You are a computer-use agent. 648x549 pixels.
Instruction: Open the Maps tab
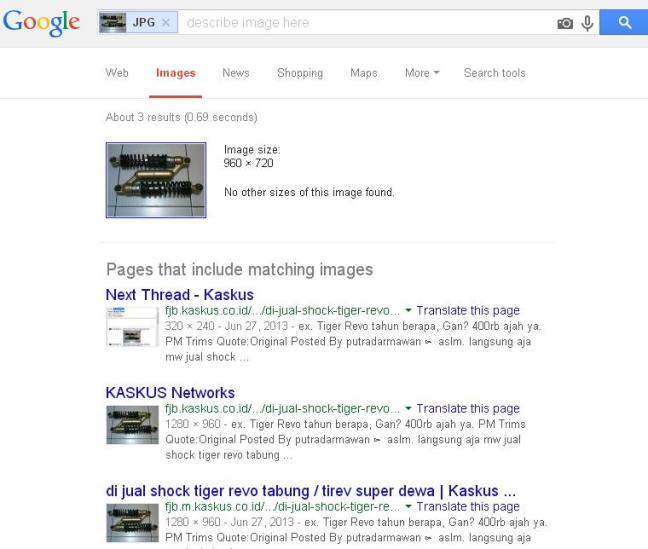tap(364, 73)
